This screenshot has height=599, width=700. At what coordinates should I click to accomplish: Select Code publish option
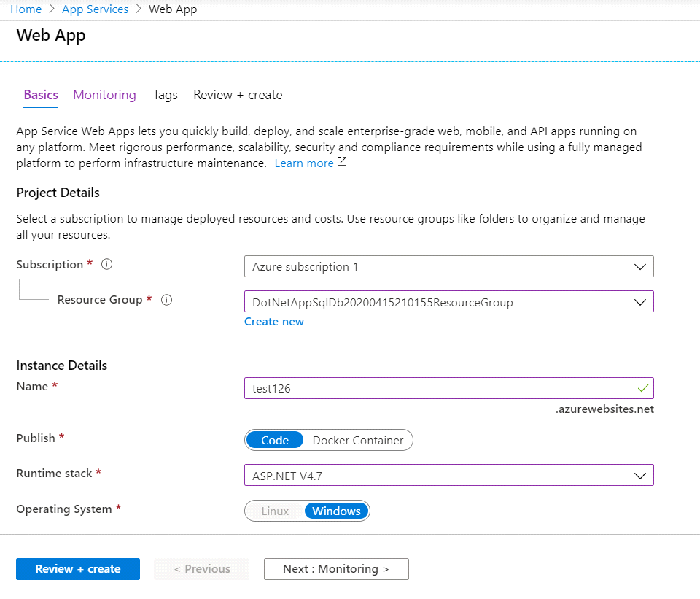click(275, 440)
